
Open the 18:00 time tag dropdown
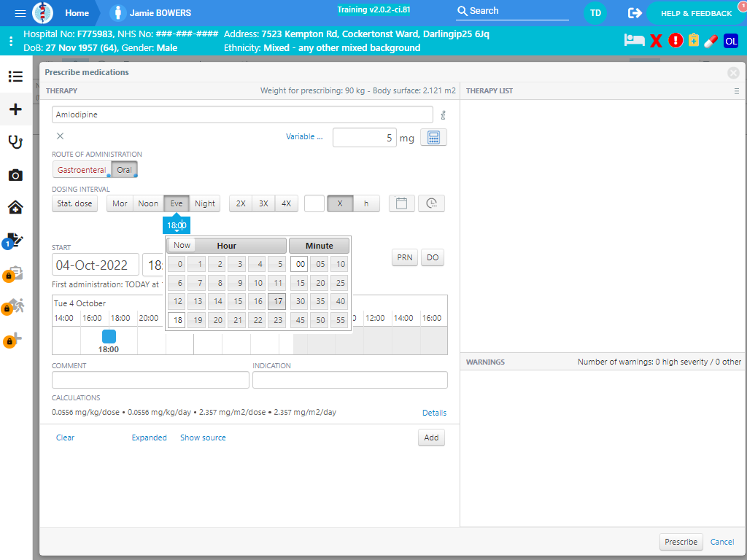[x=177, y=225]
